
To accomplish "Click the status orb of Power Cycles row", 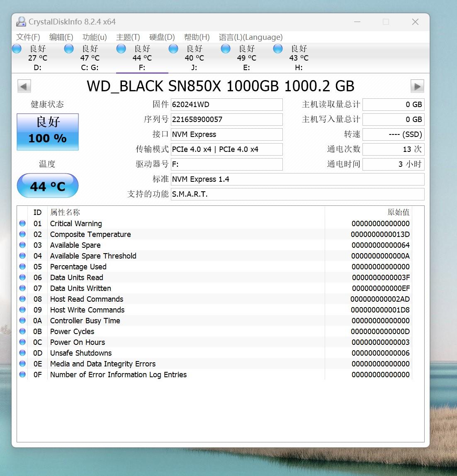I will pyautogui.click(x=22, y=331).
